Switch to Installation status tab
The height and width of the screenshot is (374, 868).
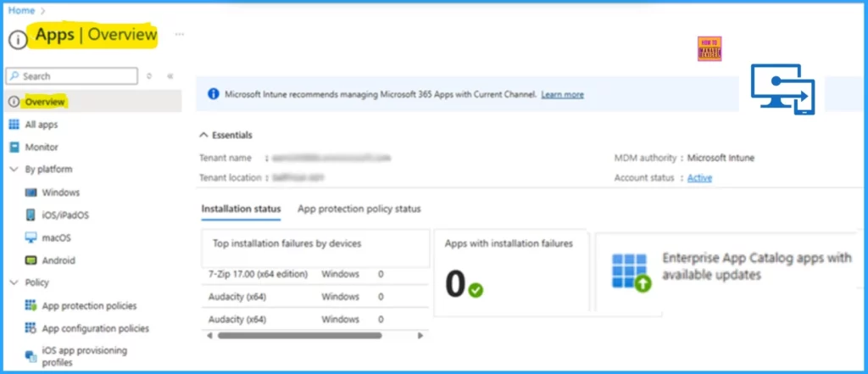point(242,209)
